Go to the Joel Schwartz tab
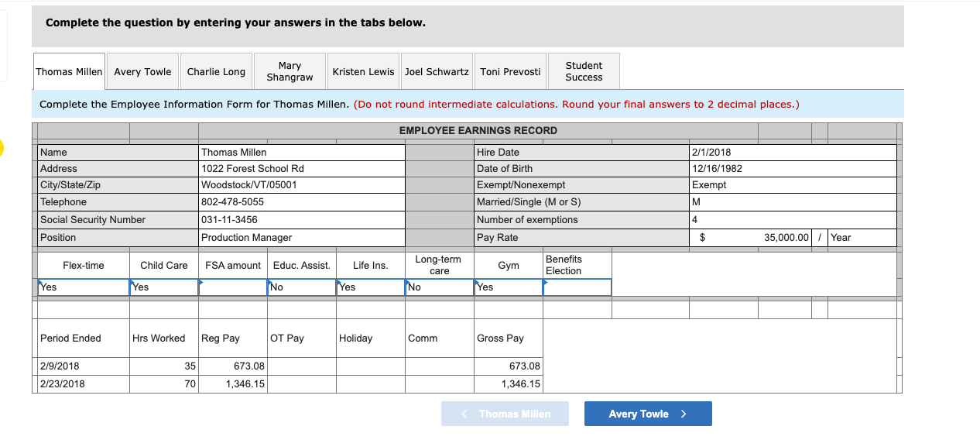 [x=437, y=71]
